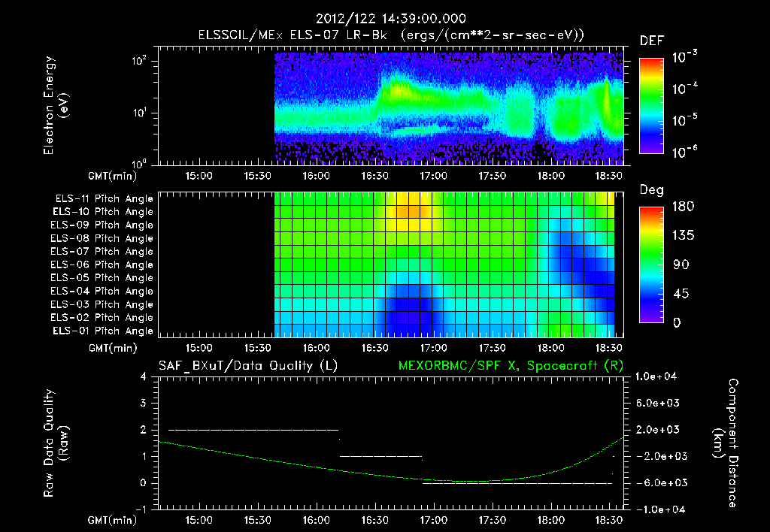Select the ELS-05 Pitch Angle row label
The height and width of the screenshot is (532, 770).
pyautogui.click(x=102, y=278)
